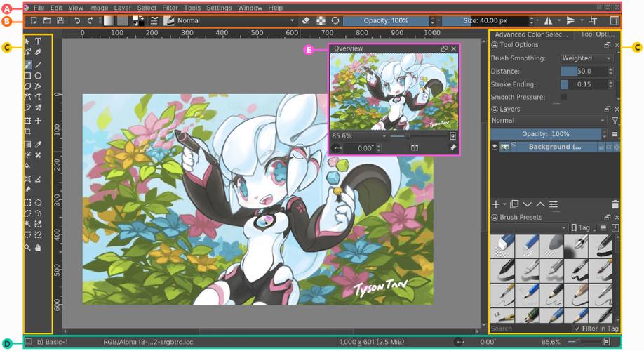
Task: Select the Crop tool in toolbox
Action: 27,131
